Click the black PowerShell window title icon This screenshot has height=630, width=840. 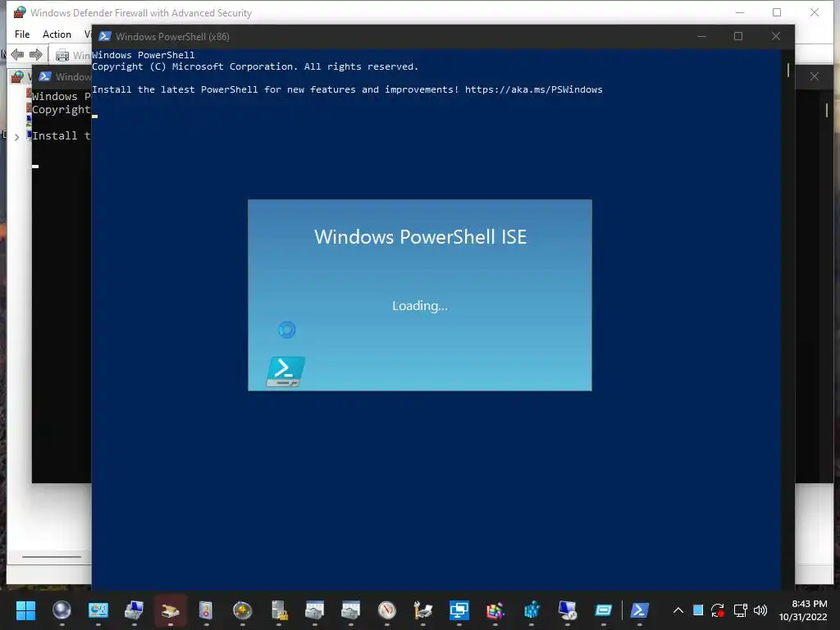click(x=45, y=76)
